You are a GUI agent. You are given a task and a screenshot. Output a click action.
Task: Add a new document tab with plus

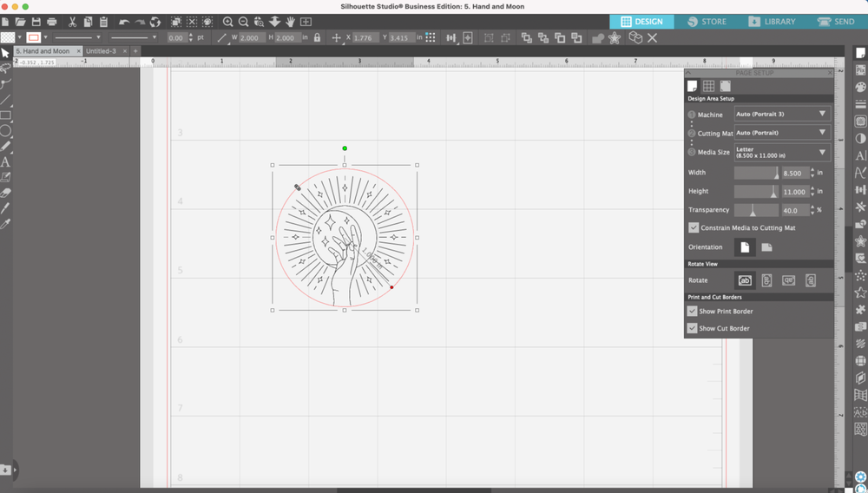coord(135,51)
